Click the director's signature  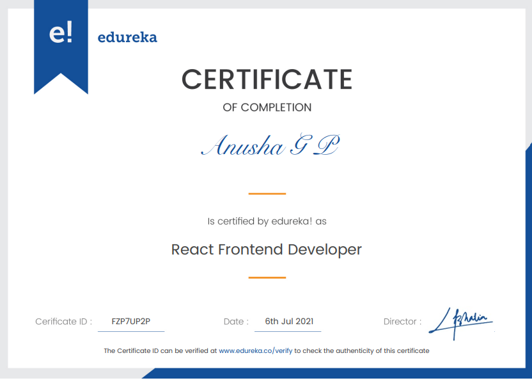coord(460,320)
